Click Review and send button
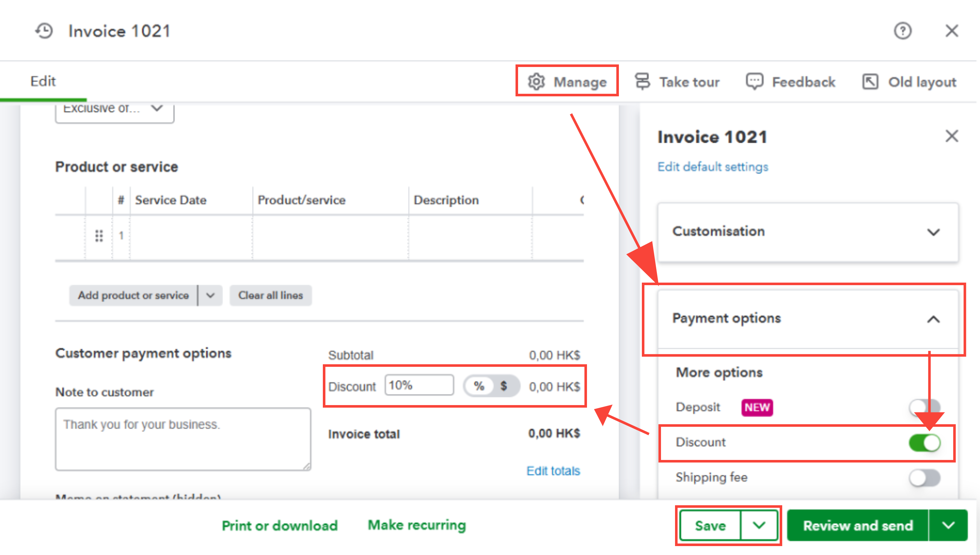This screenshot has width=980, height=555. coord(857,525)
